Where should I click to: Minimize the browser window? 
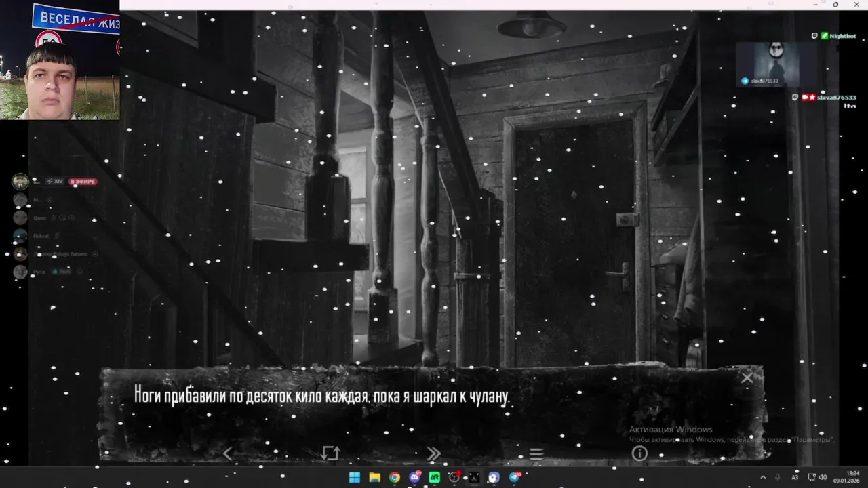816,5
